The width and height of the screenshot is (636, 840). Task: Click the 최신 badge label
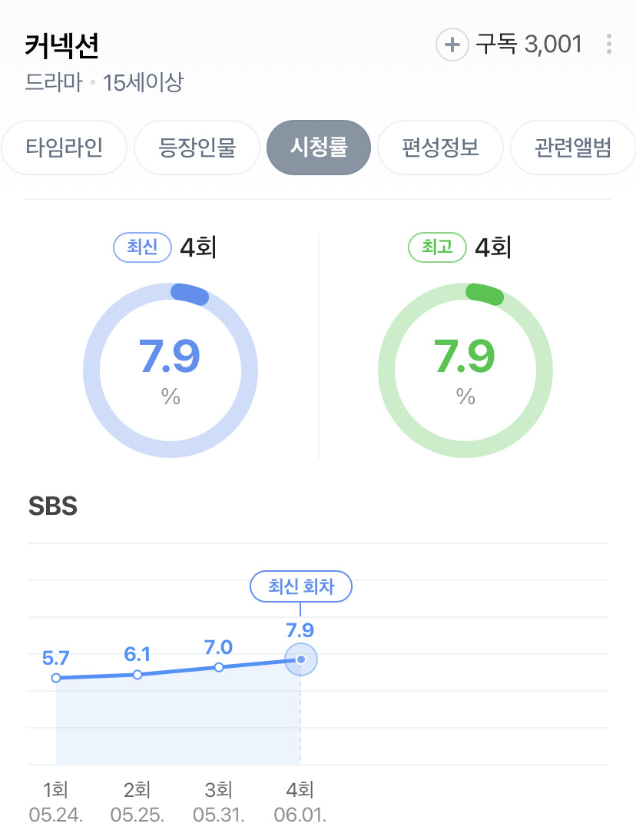(142, 247)
